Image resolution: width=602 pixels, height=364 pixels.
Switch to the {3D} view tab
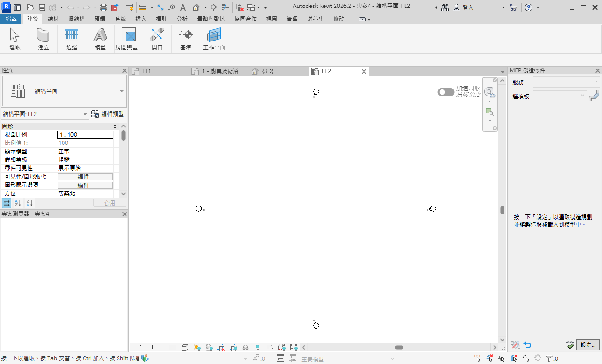pyautogui.click(x=267, y=71)
